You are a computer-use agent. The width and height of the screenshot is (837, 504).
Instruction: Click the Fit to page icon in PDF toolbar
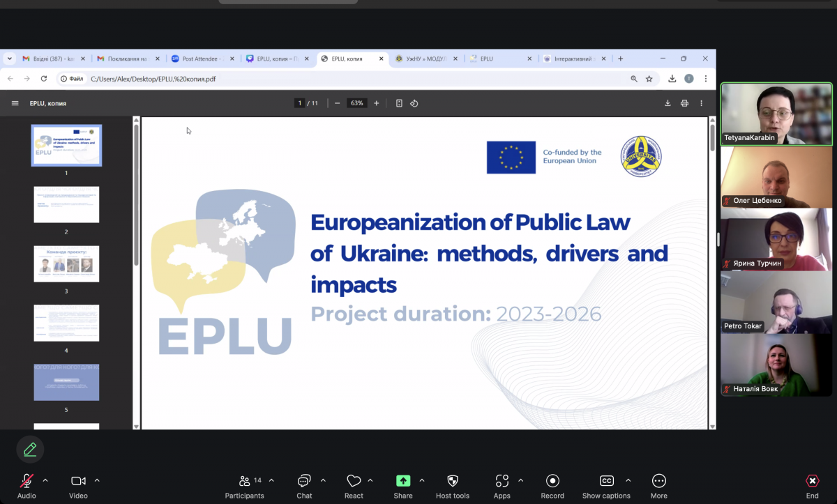point(398,102)
